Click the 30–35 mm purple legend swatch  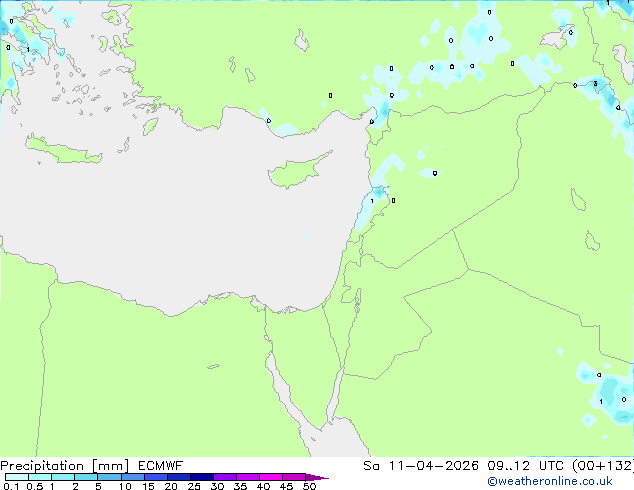click(x=224, y=477)
